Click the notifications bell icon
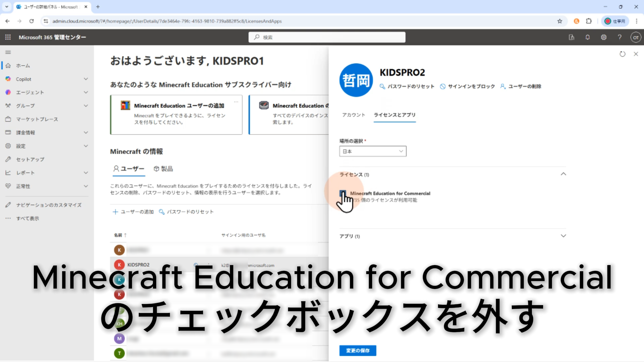644x362 pixels. (x=587, y=37)
